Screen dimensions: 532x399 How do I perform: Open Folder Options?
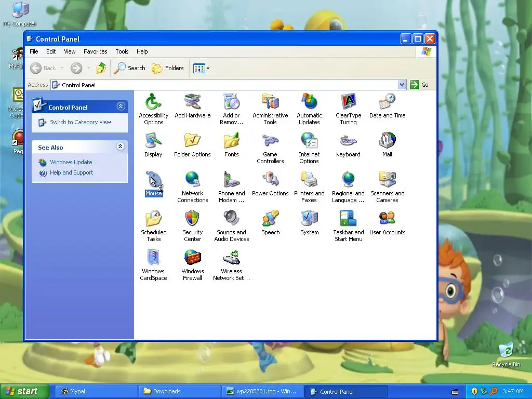(x=192, y=145)
